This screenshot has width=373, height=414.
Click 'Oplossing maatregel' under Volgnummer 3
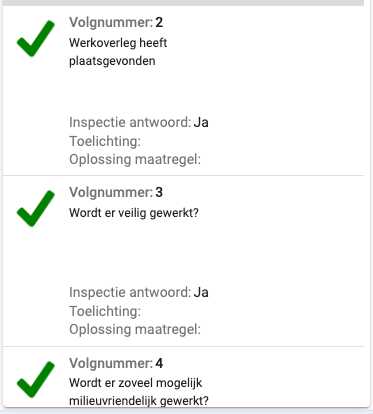point(135,329)
